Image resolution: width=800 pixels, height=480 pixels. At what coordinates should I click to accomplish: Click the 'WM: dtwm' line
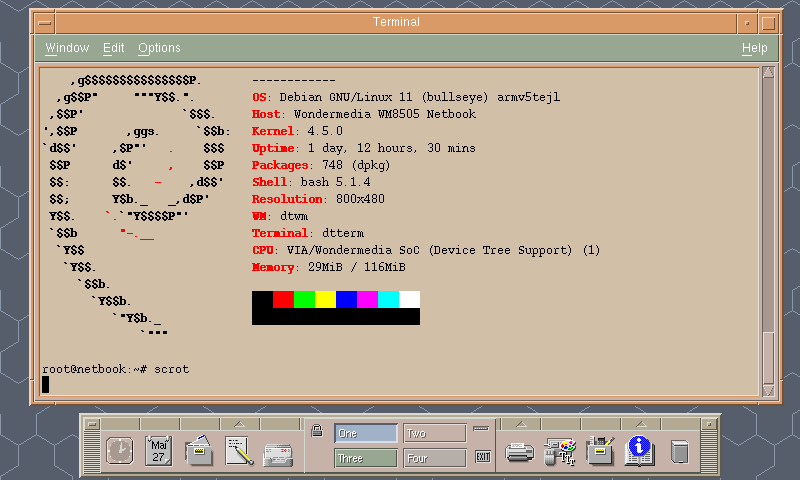(x=280, y=216)
